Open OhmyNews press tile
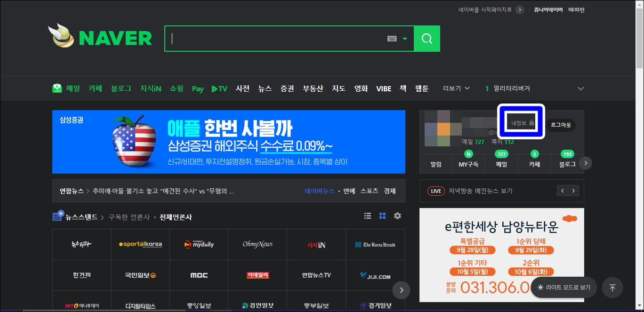The width and height of the screenshot is (644, 312). 258,244
